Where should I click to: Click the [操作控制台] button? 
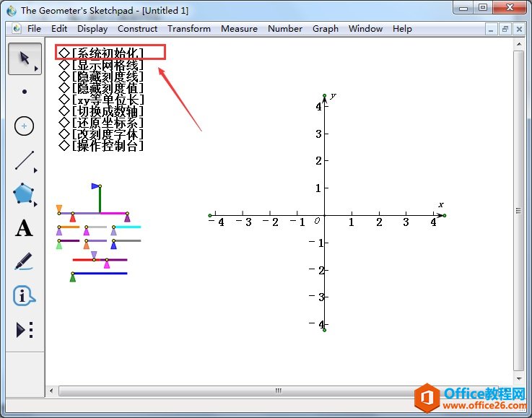point(101,146)
